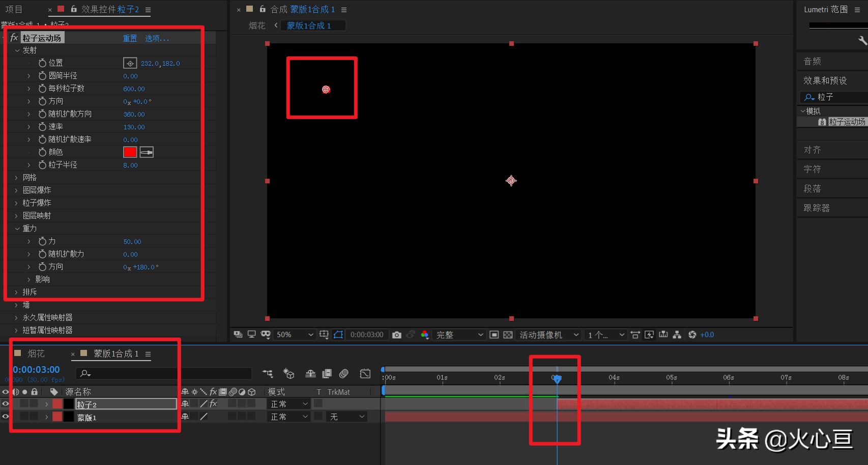
Task: Expand the 排斥 property group
Action: pyautogui.click(x=17, y=292)
